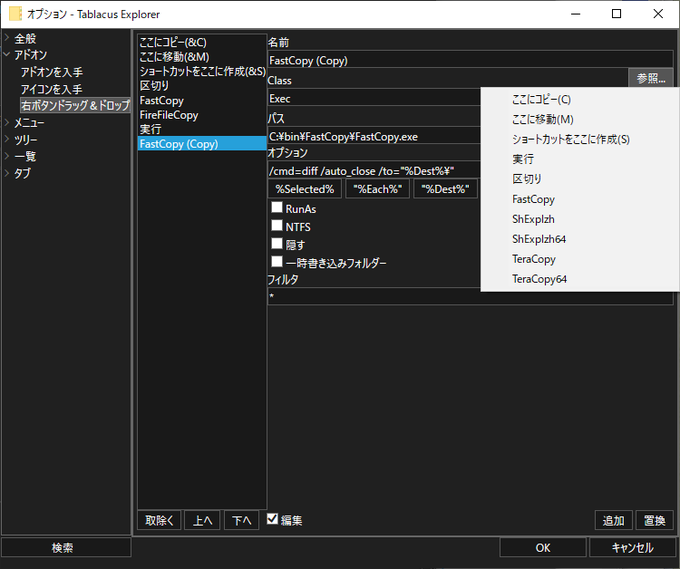This screenshot has height=569, width=680.
Task: Click the 参照... browse button
Action: pos(651,78)
